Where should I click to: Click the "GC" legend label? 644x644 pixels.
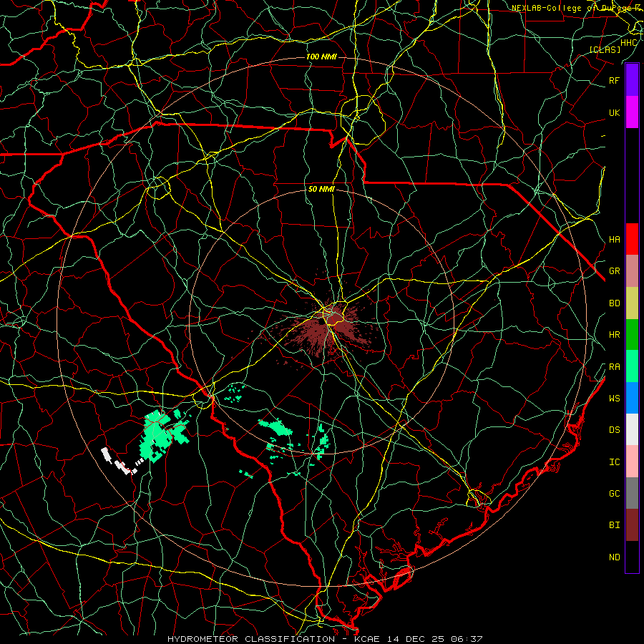614,493
